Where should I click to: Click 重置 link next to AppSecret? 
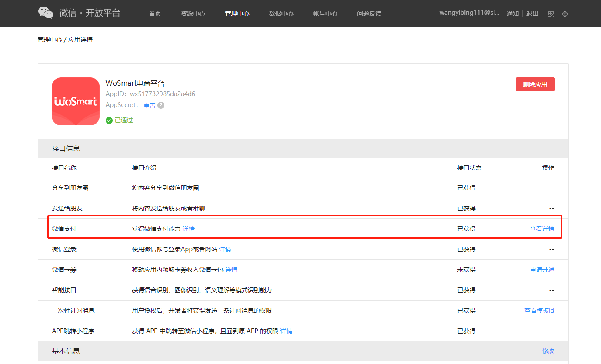pyautogui.click(x=150, y=105)
